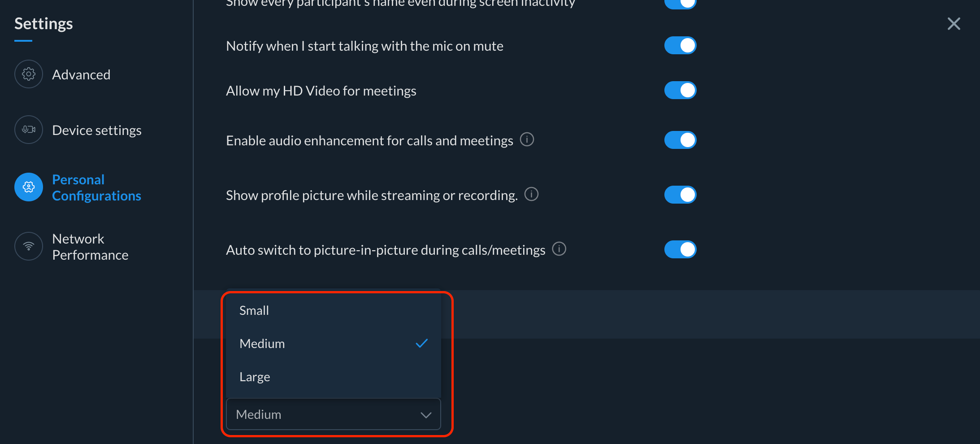Image resolution: width=980 pixels, height=444 pixels.
Task: Toggle show profile picture while streaming
Action: pos(680,195)
